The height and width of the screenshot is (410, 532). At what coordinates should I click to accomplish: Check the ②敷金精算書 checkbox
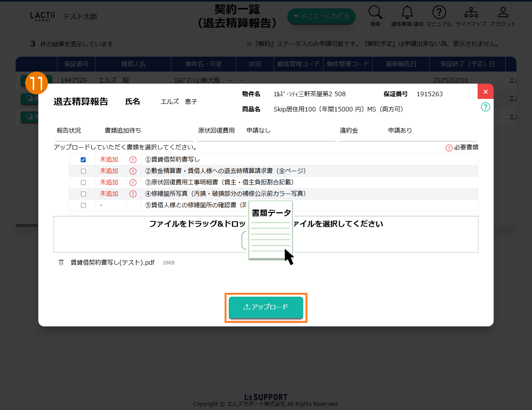point(83,171)
